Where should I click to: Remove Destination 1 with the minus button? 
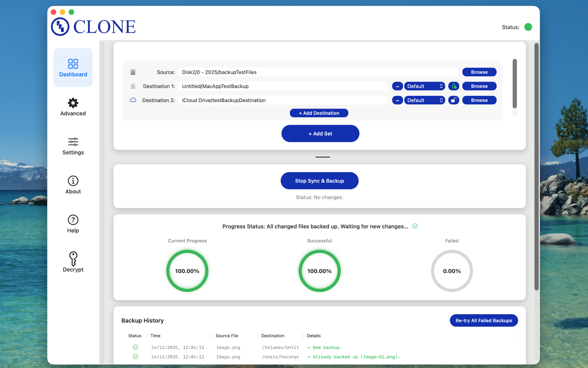(x=397, y=86)
